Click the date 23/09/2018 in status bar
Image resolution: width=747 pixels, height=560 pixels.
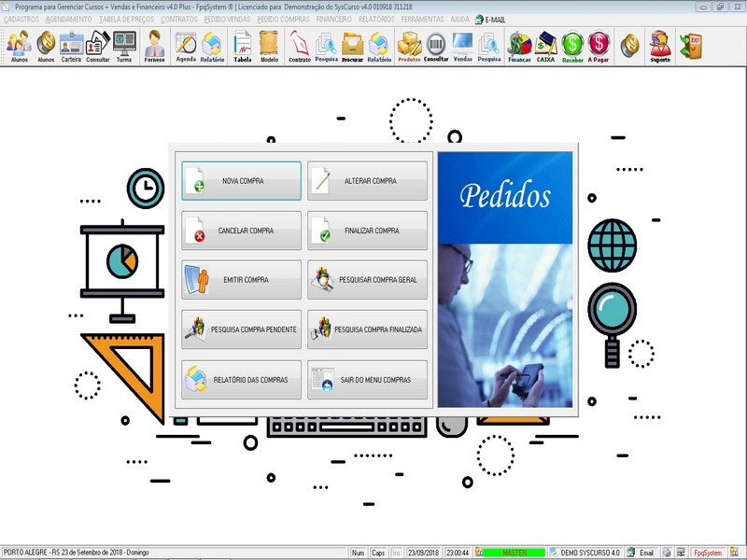click(x=423, y=553)
